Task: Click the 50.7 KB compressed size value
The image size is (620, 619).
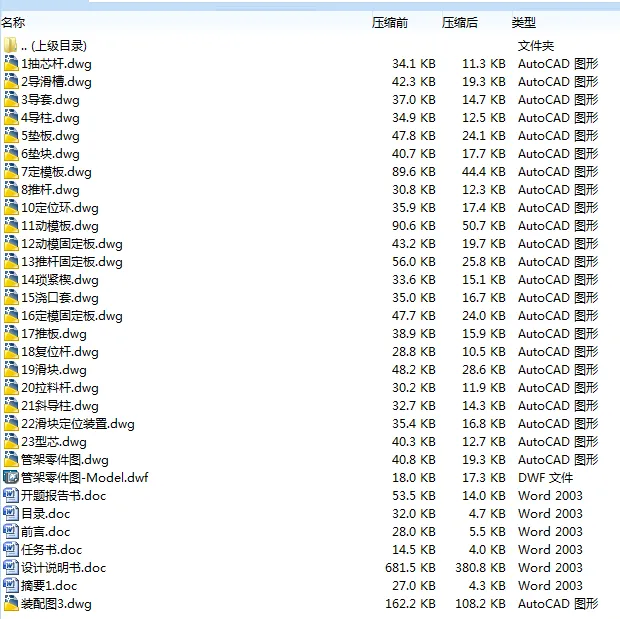Action: click(x=484, y=226)
